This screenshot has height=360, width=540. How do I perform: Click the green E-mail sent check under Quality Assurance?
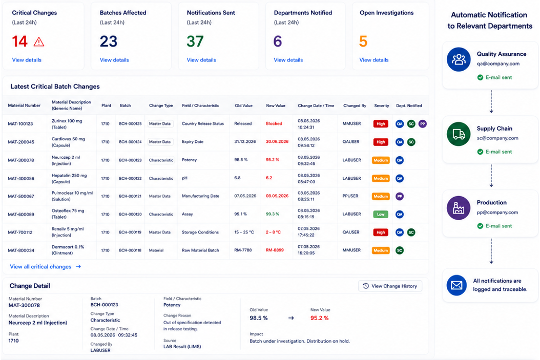click(x=480, y=77)
